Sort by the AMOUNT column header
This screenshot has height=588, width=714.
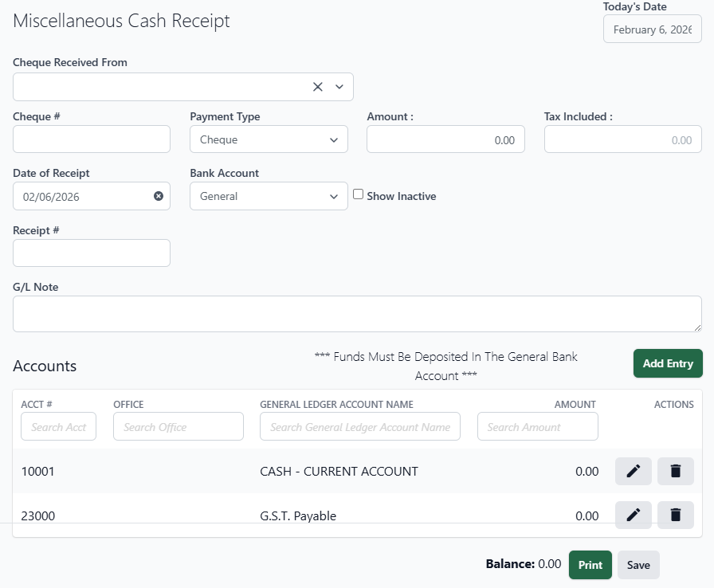click(x=575, y=404)
